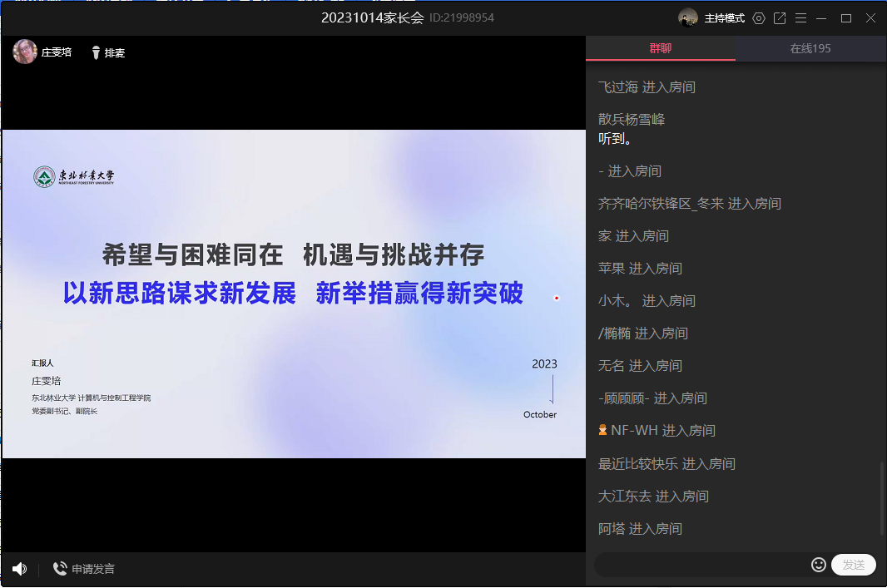Screen dimensions: 887x588
Task: Click 申请发言 to request speaking
Action: [x=93, y=569]
